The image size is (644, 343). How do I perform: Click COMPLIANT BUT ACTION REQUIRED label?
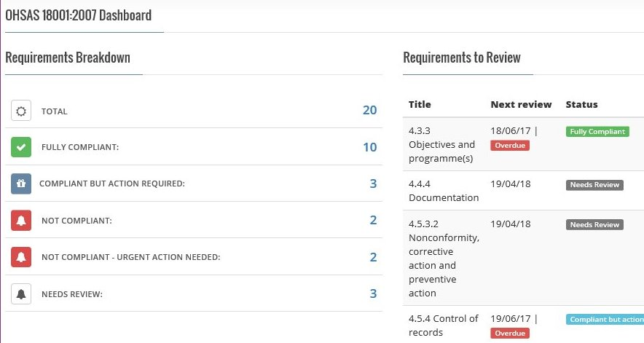(x=112, y=184)
